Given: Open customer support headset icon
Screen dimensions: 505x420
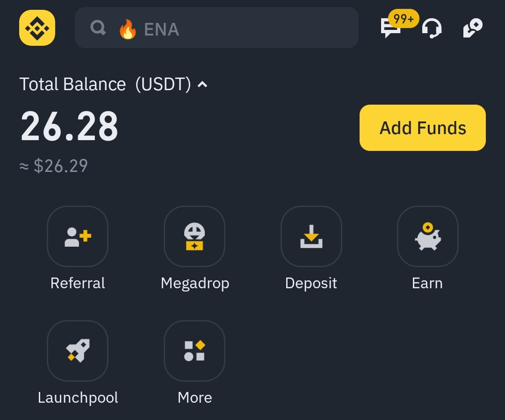Looking at the screenshot, I should click(432, 28).
